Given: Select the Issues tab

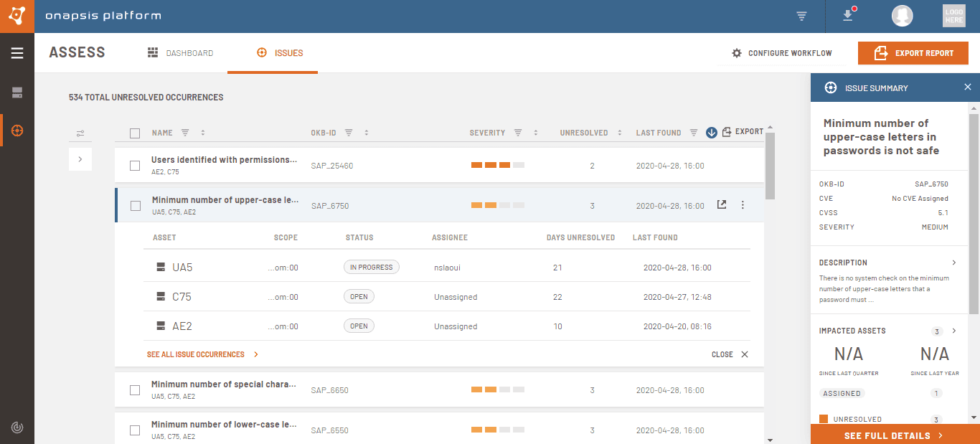Looking at the screenshot, I should 280,53.
